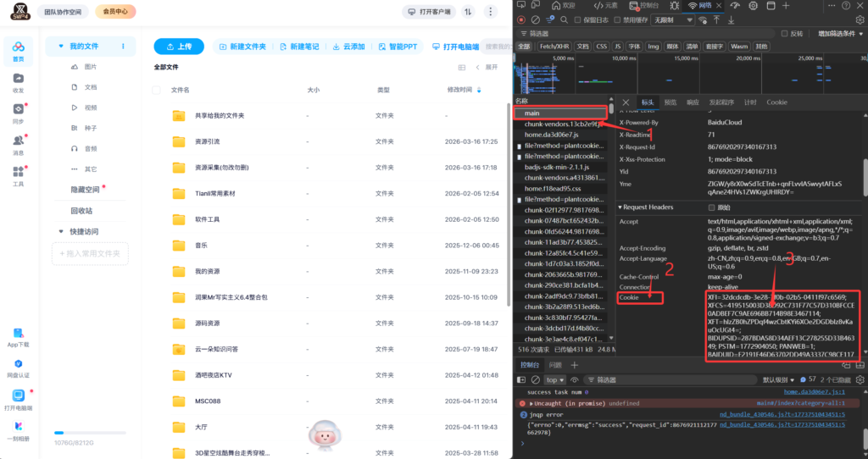The image size is (868, 459).
Task: Click the transfer list arrows icon
Action: tap(468, 12)
